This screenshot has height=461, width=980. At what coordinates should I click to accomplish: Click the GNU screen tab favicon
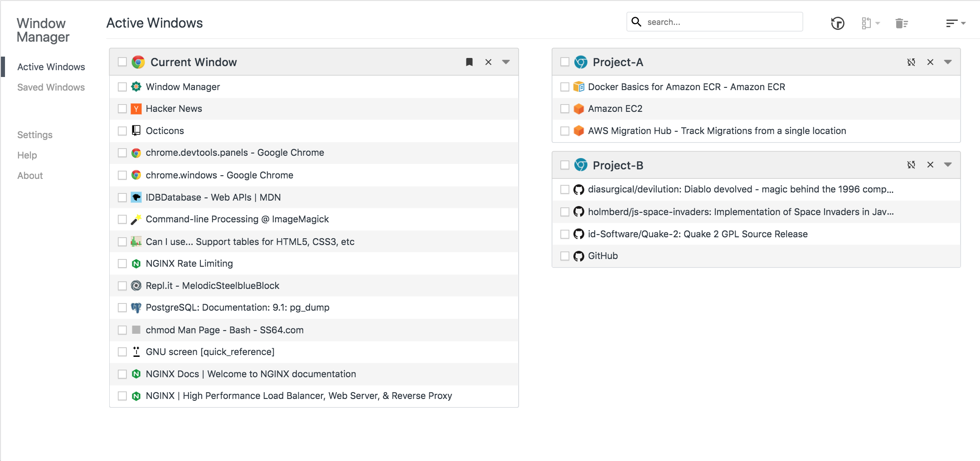pyautogui.click(x=136, y=351)
